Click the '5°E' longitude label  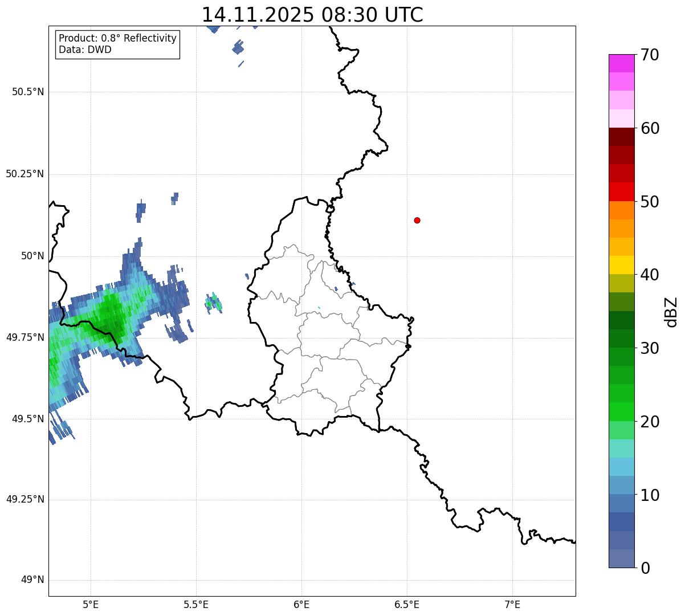(91, 604)
